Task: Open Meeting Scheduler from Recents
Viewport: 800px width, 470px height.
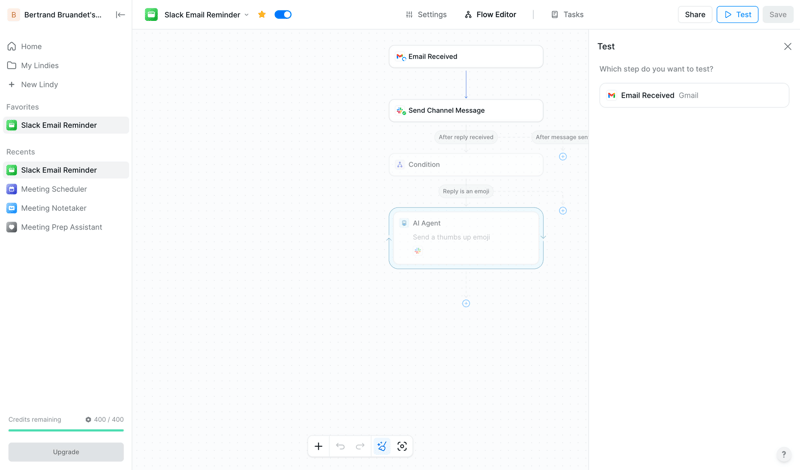Action: (x=66, y=189)
